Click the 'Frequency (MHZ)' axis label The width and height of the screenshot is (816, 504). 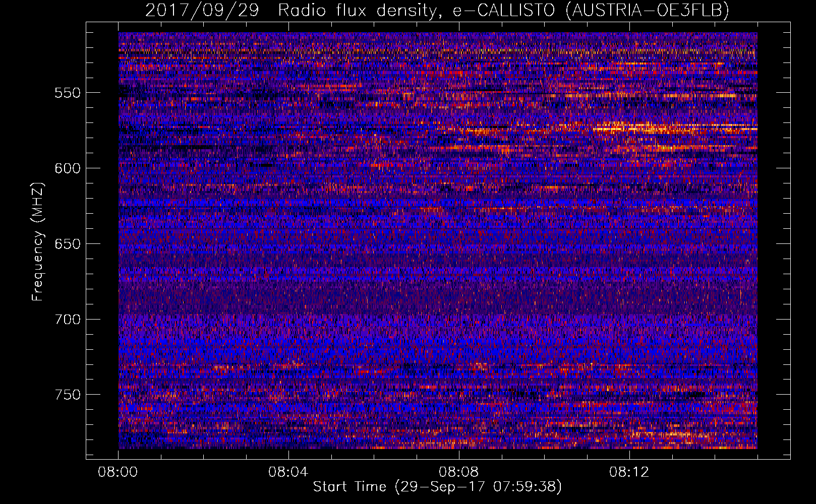(x=38, y=242)
